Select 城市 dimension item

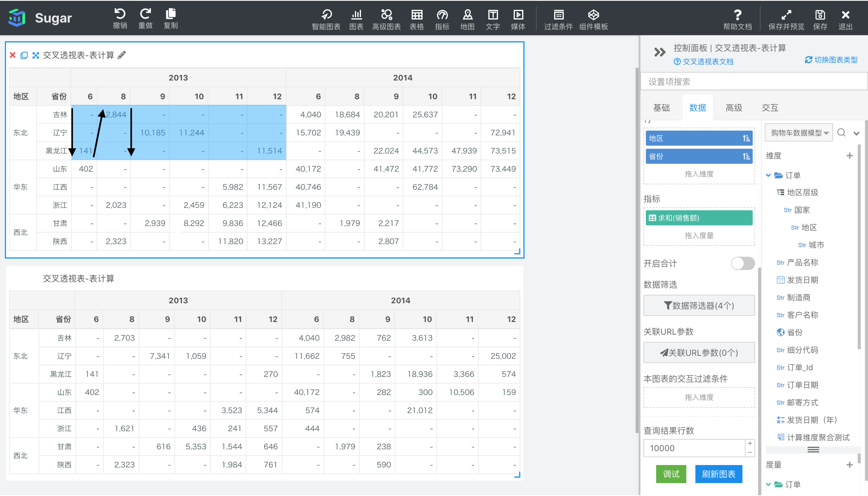point(811,245)
